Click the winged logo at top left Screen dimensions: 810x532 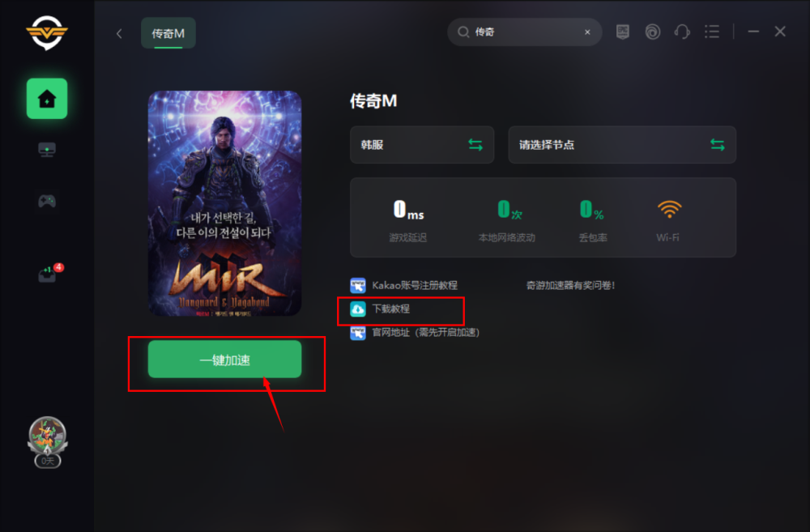pos(47,32)
